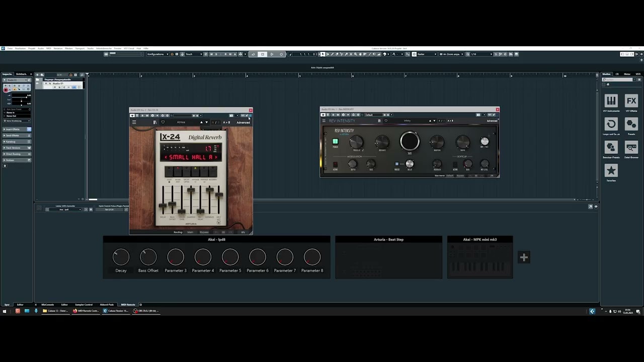This screenshot has width=644, height=362.
Task: Toggle Softclip Active in Rev Intensity
Action: click(455, 164)
